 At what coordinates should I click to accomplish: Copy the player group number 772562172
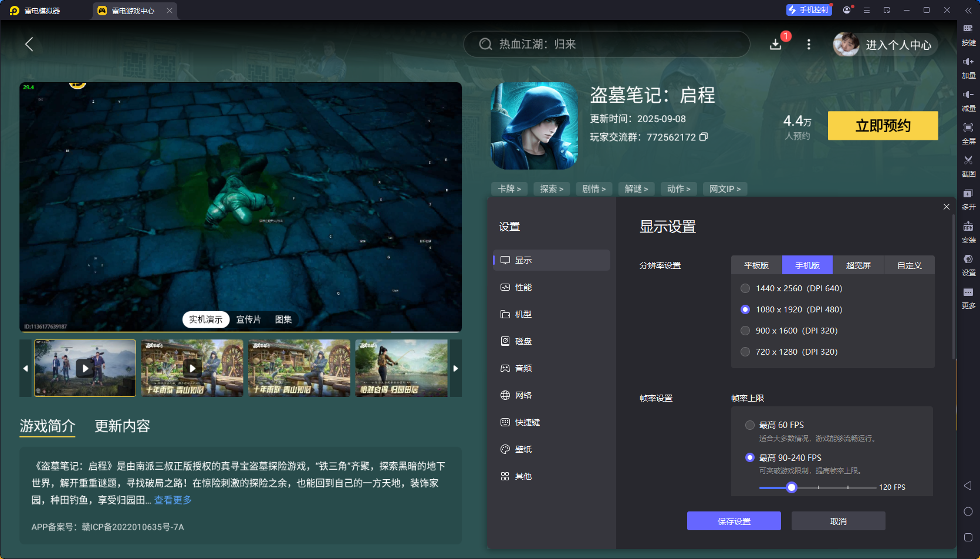coord(704,137)
